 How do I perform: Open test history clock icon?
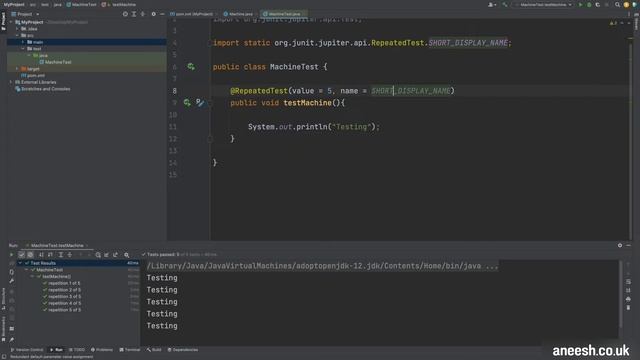click(x=98, y=255)
